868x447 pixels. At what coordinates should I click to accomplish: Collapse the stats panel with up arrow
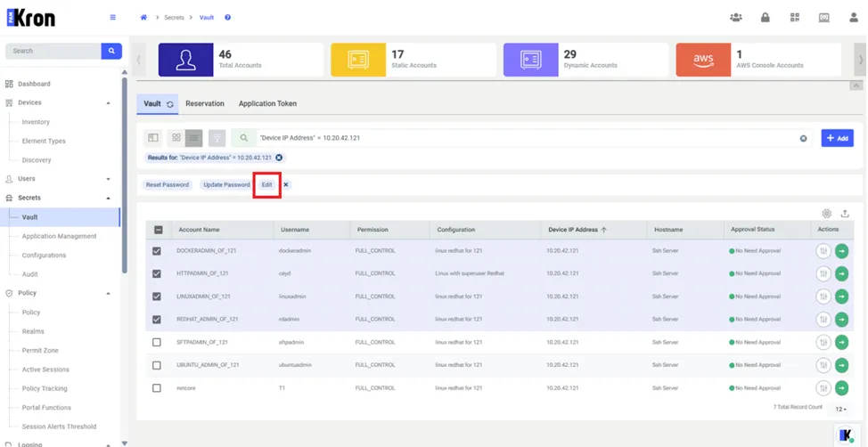coord(856,85)
